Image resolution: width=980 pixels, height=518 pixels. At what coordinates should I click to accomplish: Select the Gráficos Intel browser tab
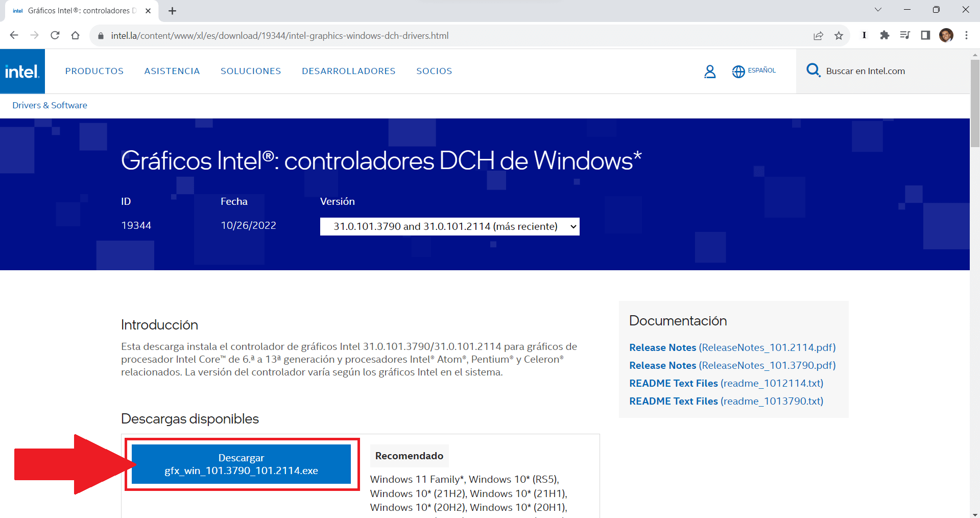82,11
